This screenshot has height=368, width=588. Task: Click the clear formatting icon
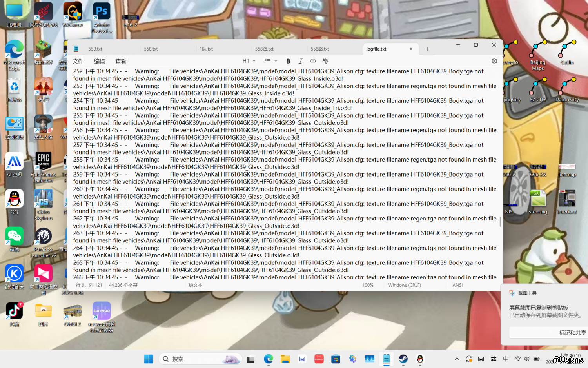coord(325,61)
